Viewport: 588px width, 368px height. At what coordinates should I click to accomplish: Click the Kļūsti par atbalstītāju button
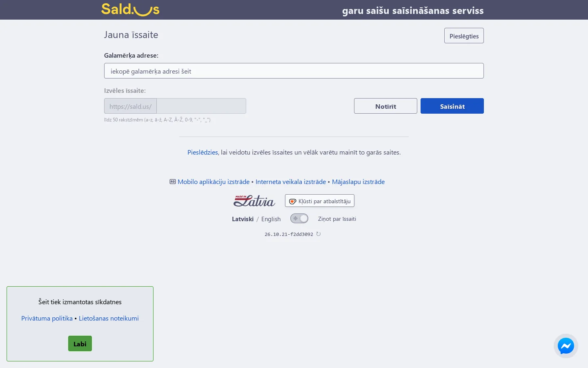[320, 201]
